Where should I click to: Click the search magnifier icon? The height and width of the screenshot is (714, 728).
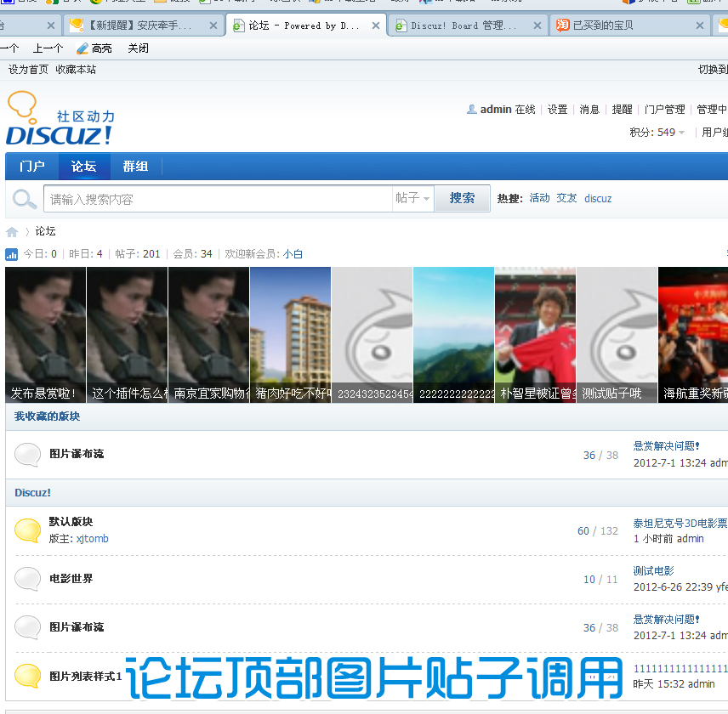click(x=24, y=200)
